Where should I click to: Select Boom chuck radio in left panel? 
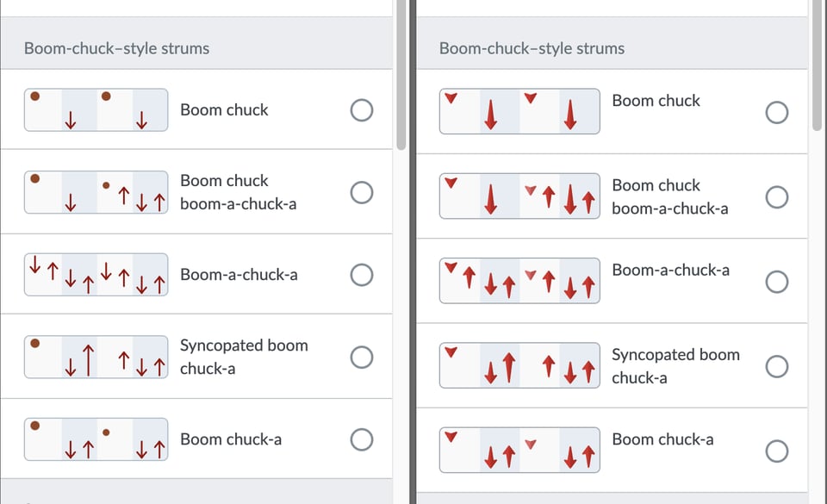pos(362,110)
